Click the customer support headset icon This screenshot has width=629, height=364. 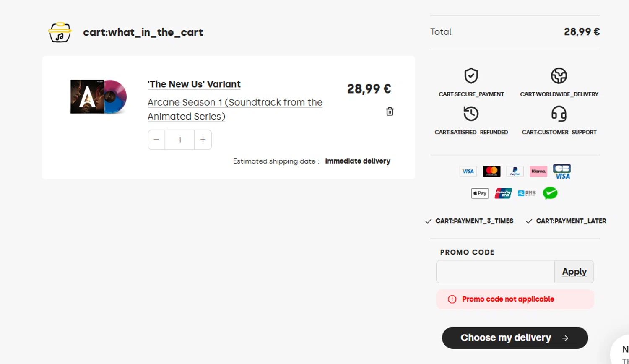point(559,114)
